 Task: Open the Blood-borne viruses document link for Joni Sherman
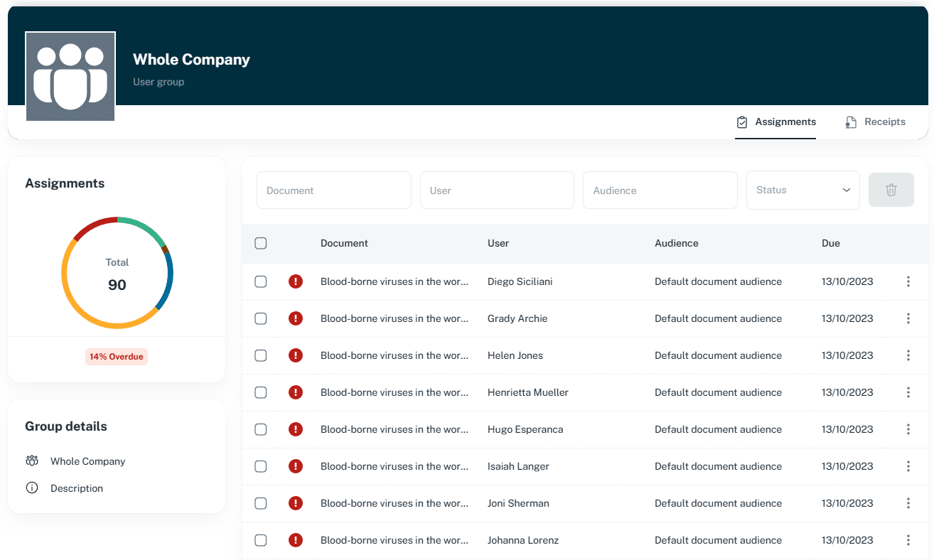pyautogui.click(x=394, y=503)
